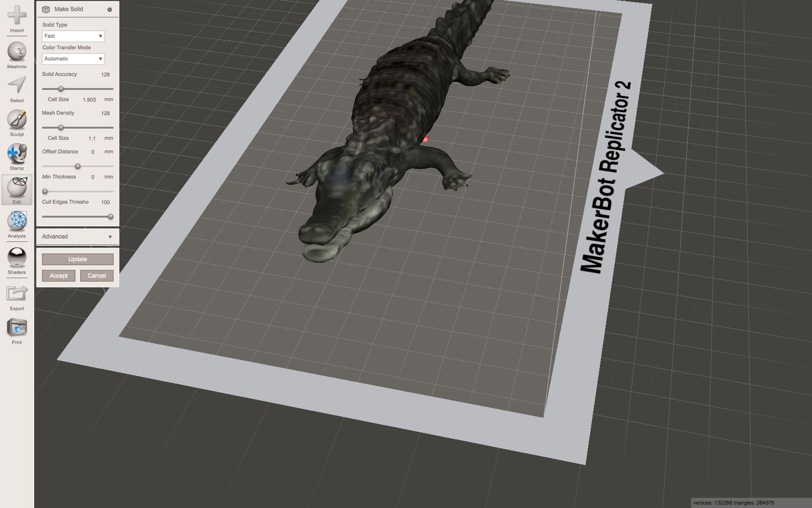Click the Make Solid settings gear

click(x=110, y=9)
